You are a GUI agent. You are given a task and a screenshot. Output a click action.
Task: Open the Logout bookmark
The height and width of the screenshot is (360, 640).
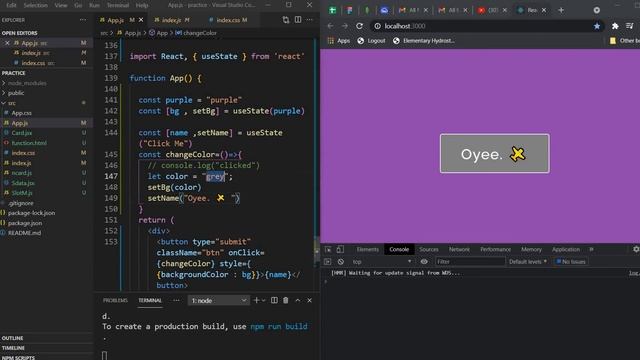click(x=371, y=41)
